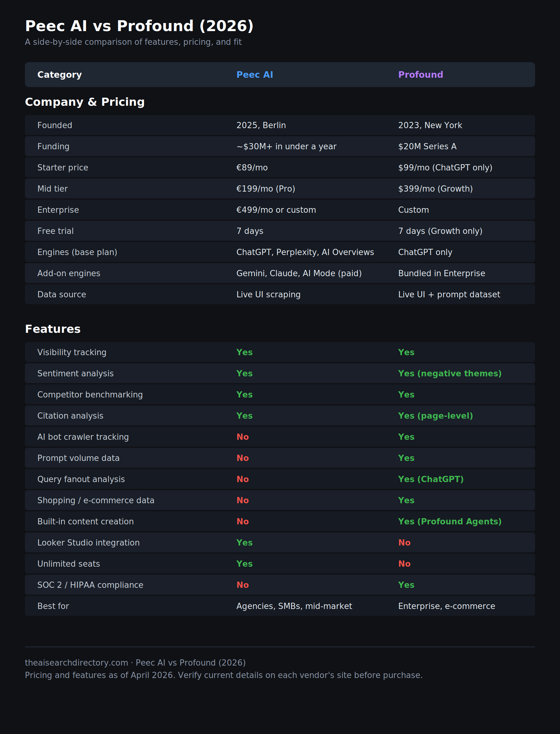Click Peec AI's No for AI bot crawler tracking
The image size is (560, 734).
tap(242, 437)
